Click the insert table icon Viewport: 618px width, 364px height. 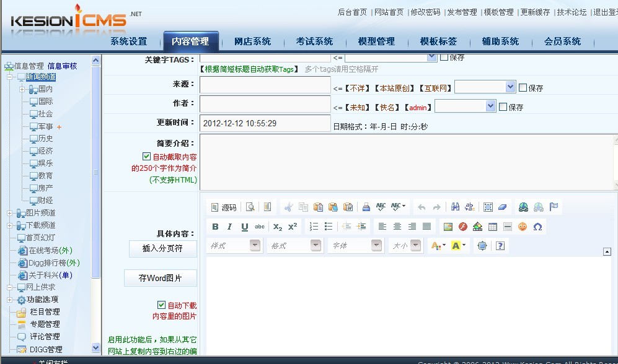pyautogui.click(x=494, y=227)
